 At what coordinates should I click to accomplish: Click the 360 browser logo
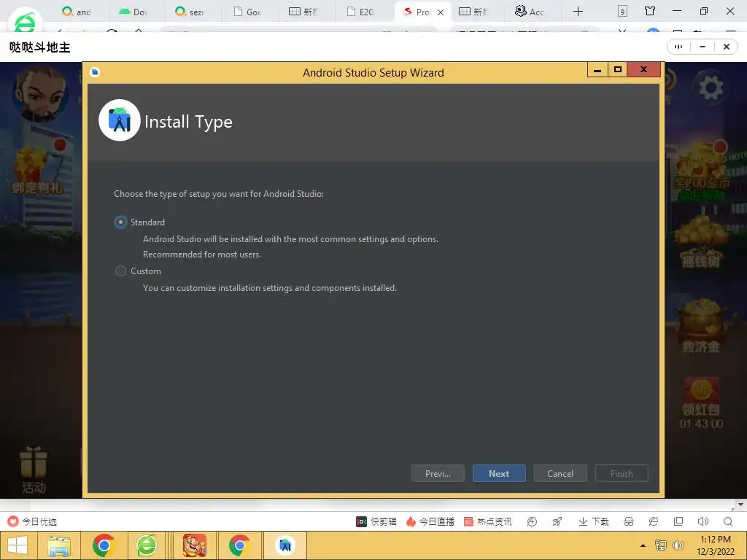tap(25, 22)
